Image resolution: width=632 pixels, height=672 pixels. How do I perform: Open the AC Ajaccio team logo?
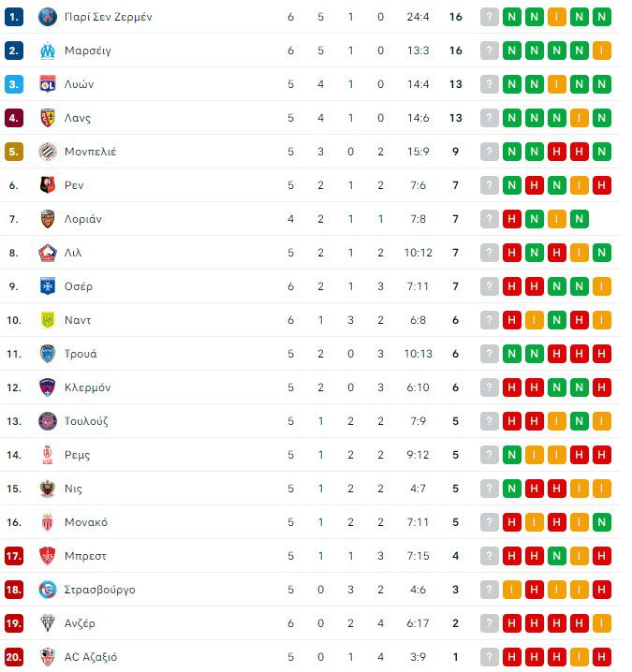pyautogui.click(x=48, y=657)
